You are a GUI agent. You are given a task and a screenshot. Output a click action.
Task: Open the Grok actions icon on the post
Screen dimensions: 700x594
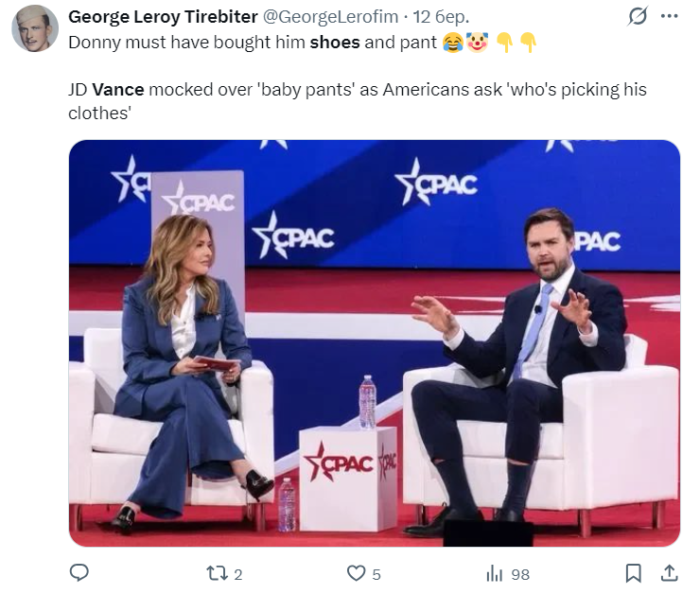[638, 17]
